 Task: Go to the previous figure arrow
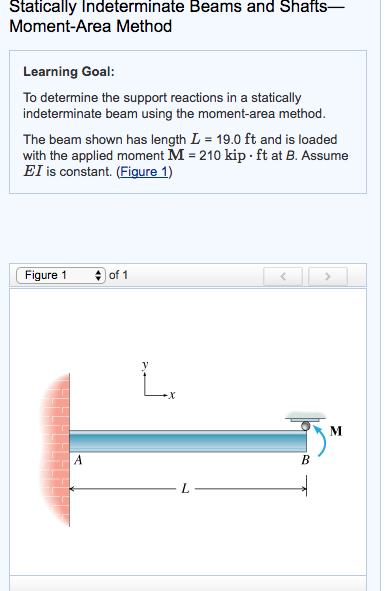click(x=283, y=277)
